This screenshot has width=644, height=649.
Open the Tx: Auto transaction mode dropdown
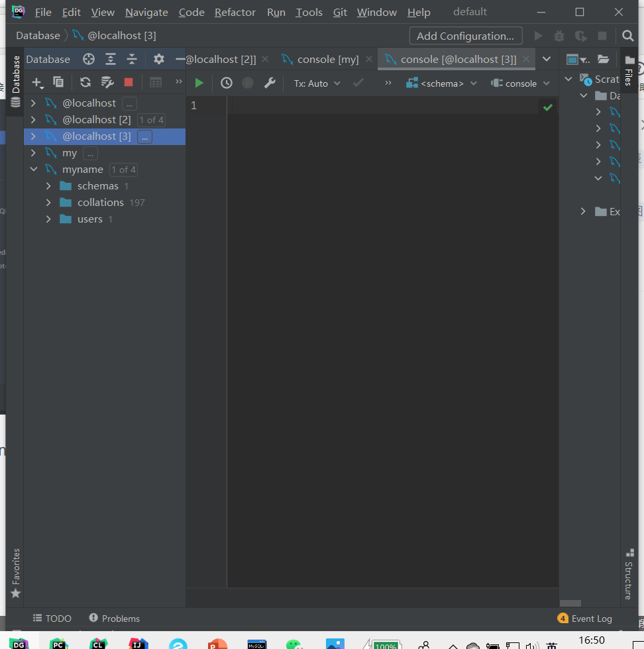[x=316, y=83]
